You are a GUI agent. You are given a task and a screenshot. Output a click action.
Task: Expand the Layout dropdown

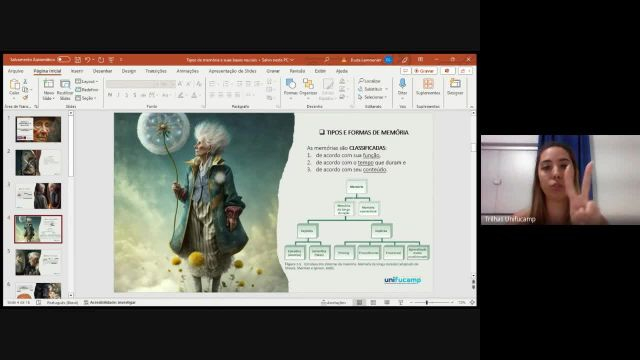pyautogui.click(x=87, y=82)
